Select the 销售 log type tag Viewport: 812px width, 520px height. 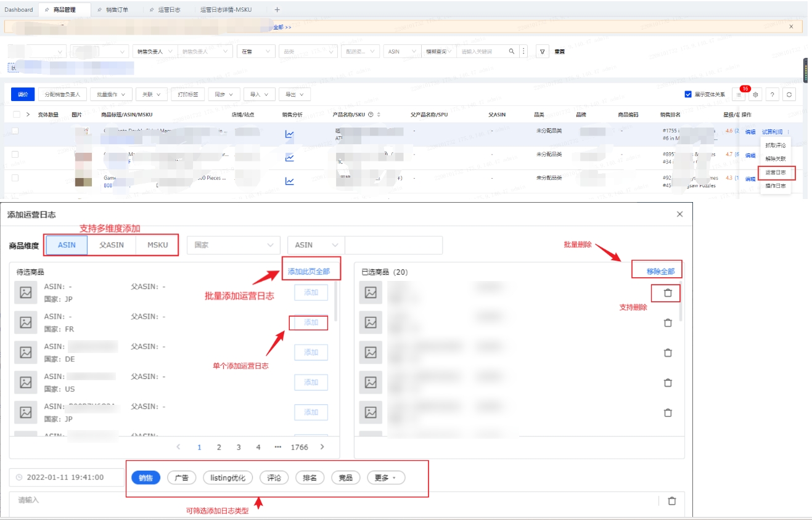click(x=146, y=477)
